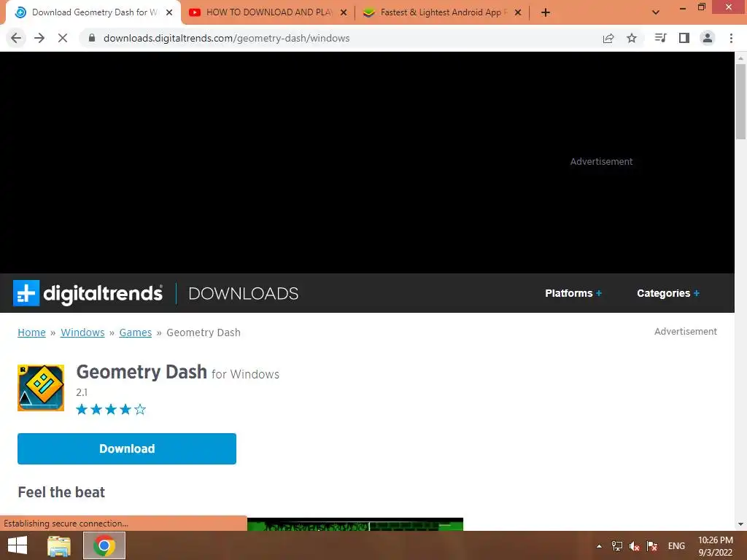
Task: Switch to the YouTube HOW TO DOWNLOAD tab
Action: (x=268, y=12)
